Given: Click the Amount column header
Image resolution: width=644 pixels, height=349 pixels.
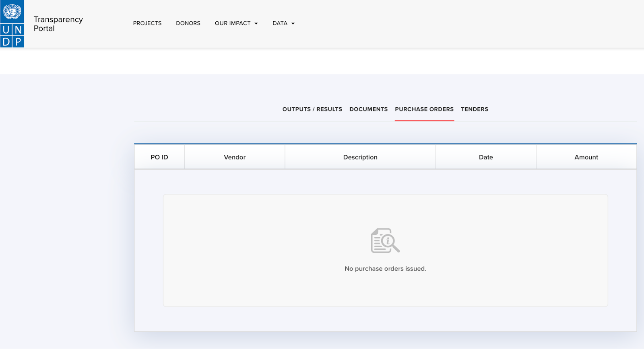Looking at the screenshot, I should (586, 157).
